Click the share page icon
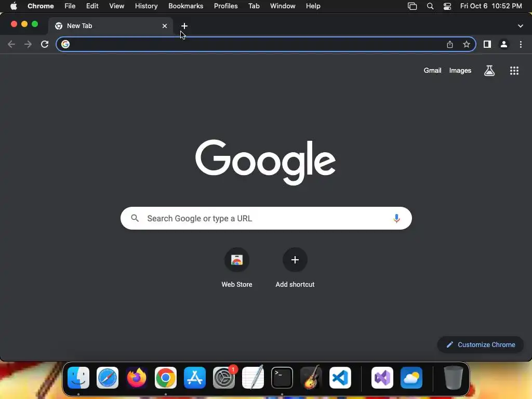 pyautogui.click(x=450, y=44)
